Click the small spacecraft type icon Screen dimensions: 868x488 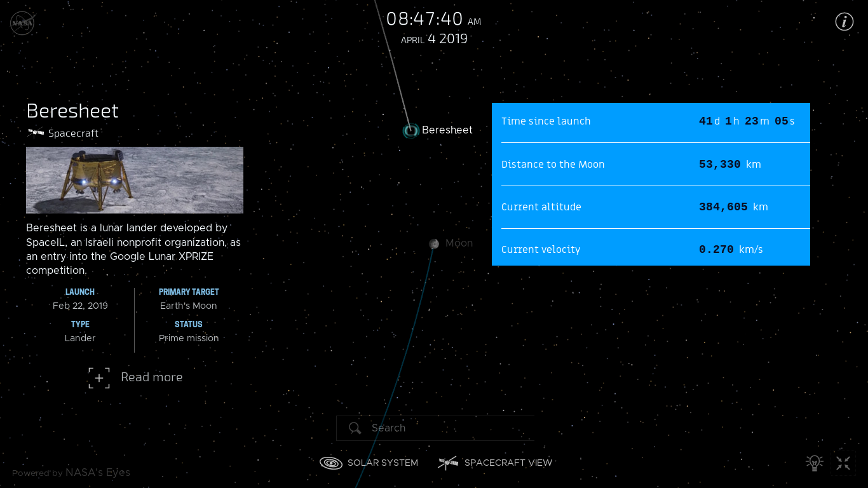pos(36,133)
